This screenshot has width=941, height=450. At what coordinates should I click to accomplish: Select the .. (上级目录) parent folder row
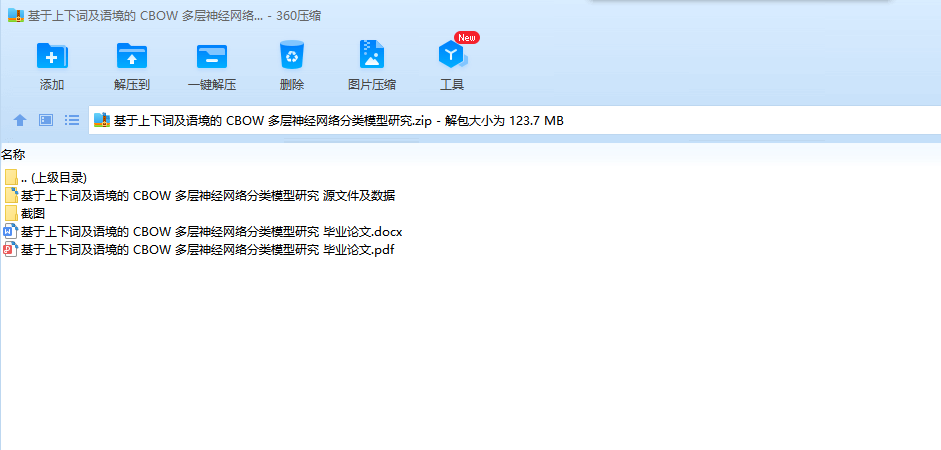pyautogui.click(x=46, y=178)
